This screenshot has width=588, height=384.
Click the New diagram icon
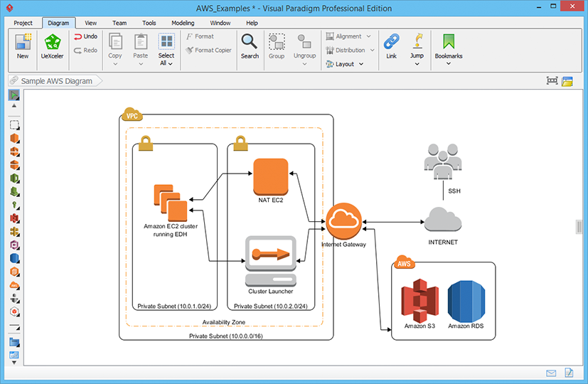[23, 42]
